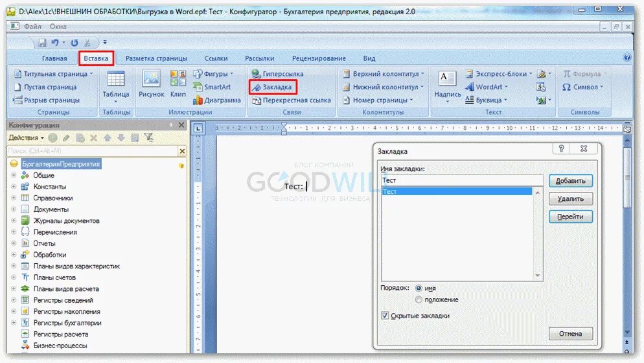
Task: Select Планы счетов tree item
Action: (54, 277)
